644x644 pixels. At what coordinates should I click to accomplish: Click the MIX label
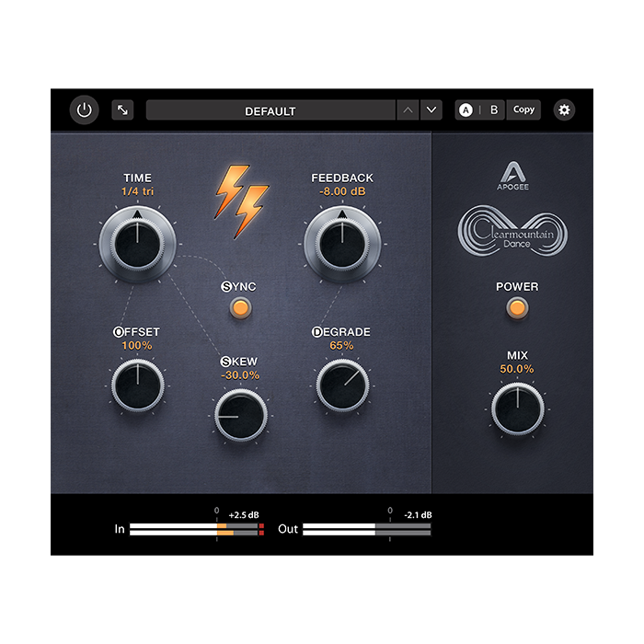pyautogui.click(x=517, y=355)
